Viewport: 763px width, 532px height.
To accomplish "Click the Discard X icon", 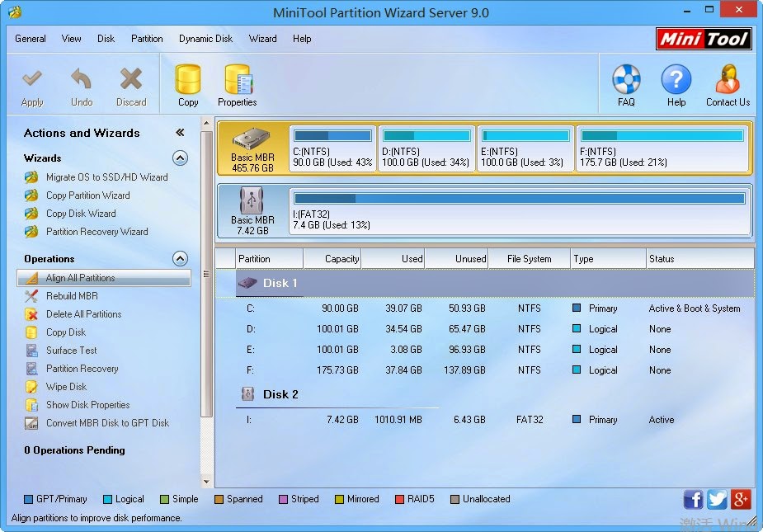I will pos(131,79).
